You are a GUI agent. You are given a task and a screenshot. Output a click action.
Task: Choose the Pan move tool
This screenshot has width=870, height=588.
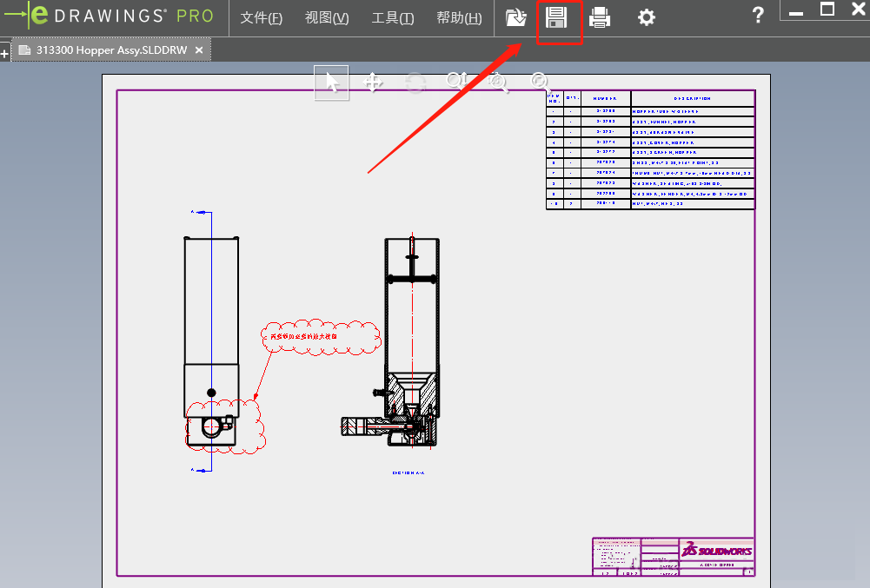pos(373,83)
